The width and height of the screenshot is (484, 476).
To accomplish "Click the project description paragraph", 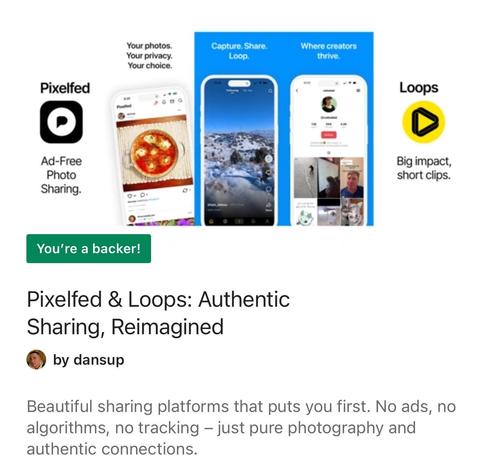I will coord(241,428).
